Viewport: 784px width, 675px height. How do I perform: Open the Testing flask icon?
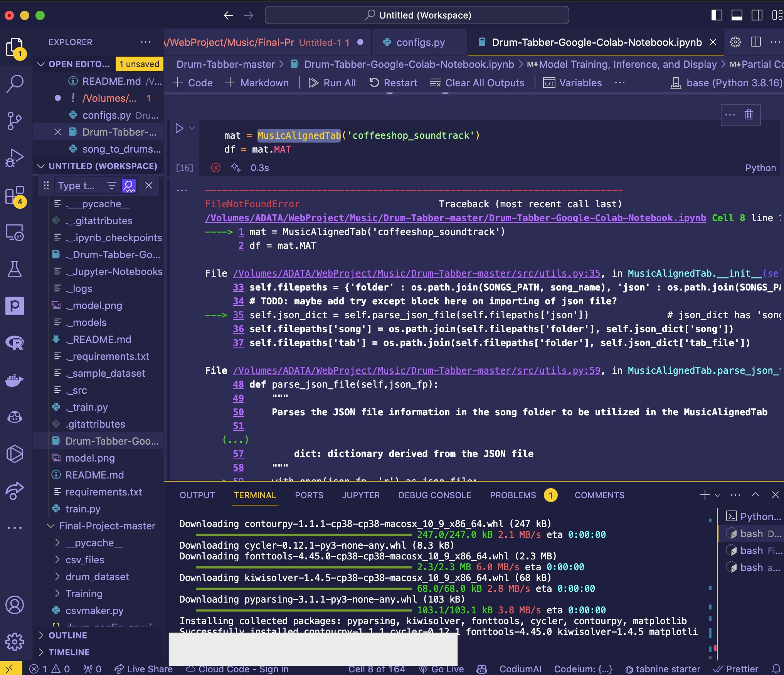tap(15, 269)
